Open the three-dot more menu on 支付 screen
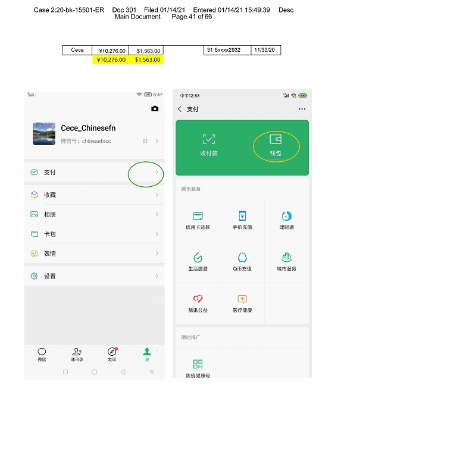Screen dimensions: 463x476 302,109
